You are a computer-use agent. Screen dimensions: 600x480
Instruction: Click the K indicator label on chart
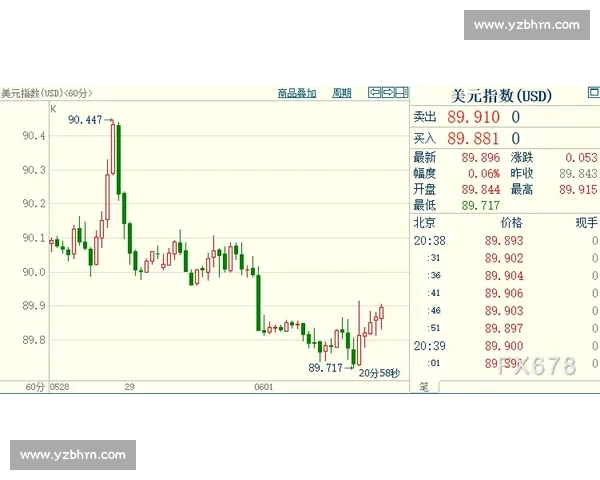[x=53, y=109]
